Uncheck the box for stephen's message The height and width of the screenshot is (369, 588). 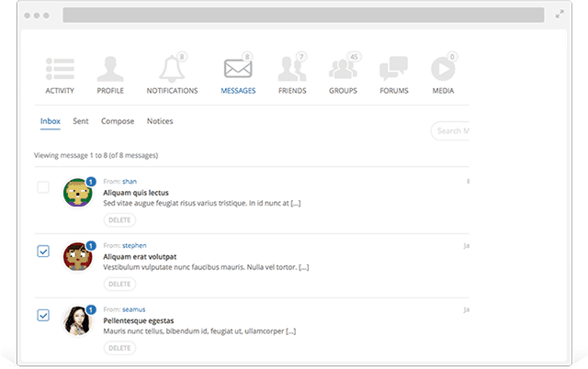click(43, 251)
